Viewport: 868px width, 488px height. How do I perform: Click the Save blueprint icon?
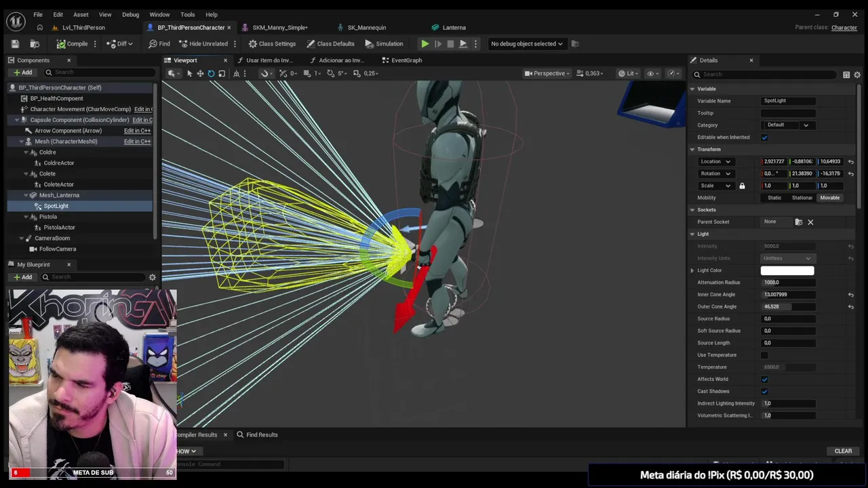pos(15,43)
